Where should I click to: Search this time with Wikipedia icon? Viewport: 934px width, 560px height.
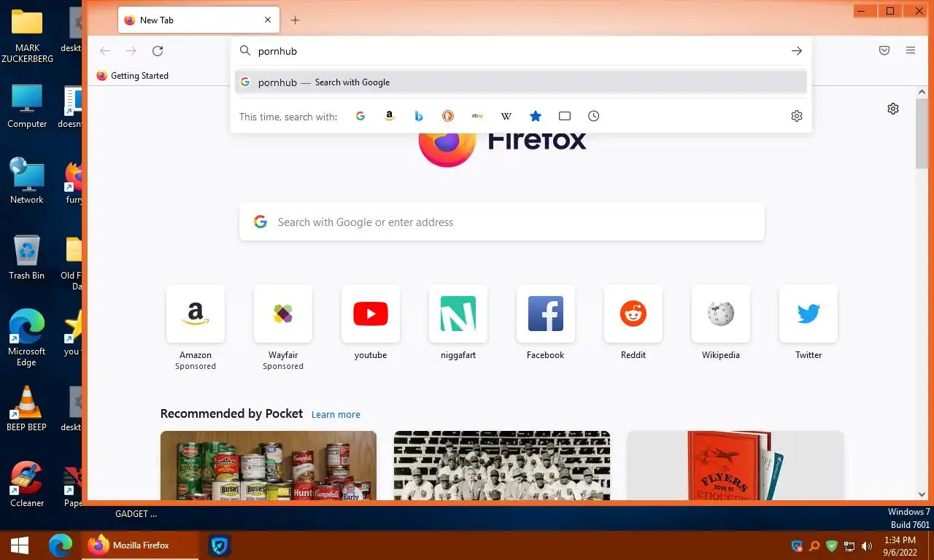(x=506, y=116)
